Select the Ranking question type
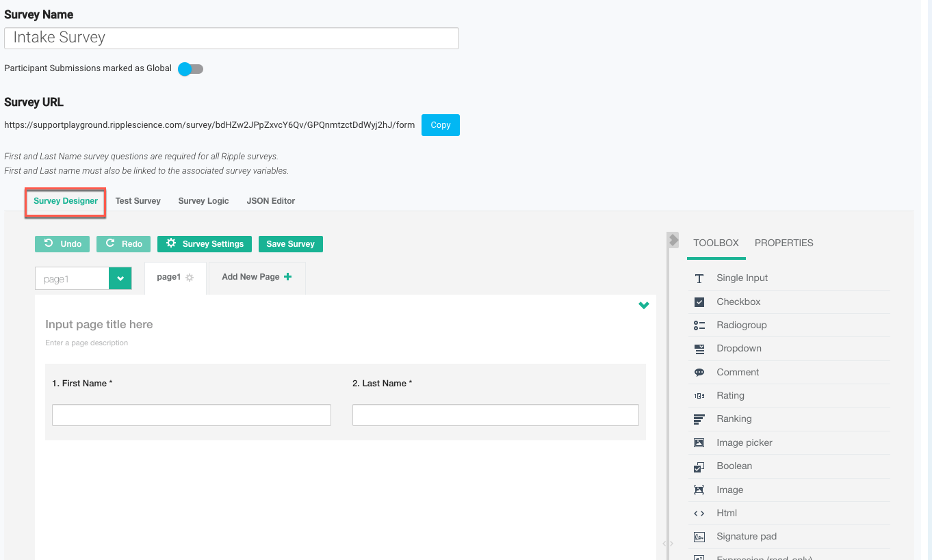Viewport: 932px width, 560px height. pos(734,418)
